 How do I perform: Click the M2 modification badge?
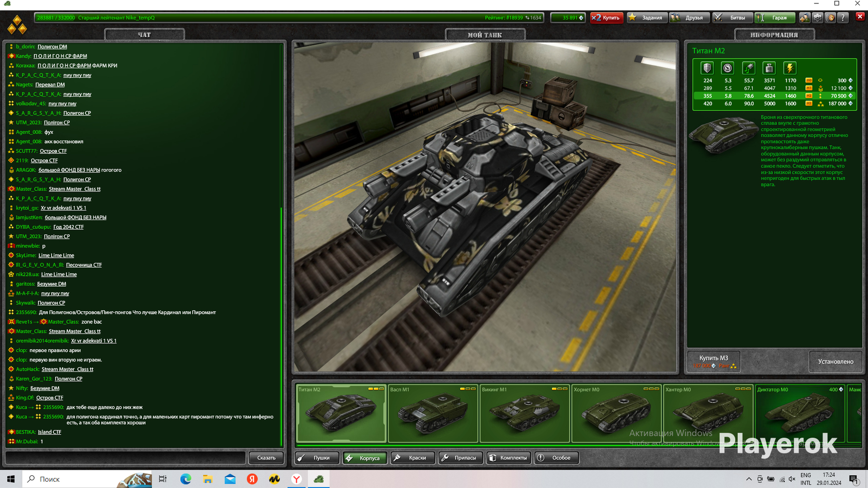pos(809,96)
